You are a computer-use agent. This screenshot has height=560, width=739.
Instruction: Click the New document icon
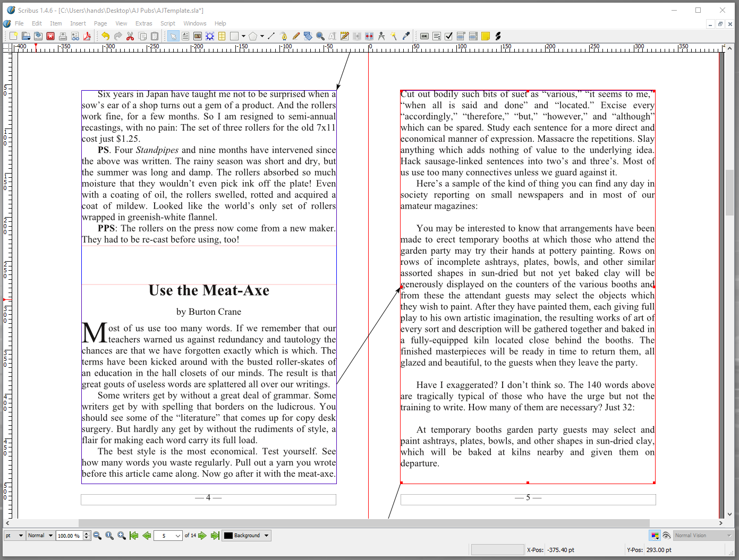pyautogui.click(x=13, y=36)
